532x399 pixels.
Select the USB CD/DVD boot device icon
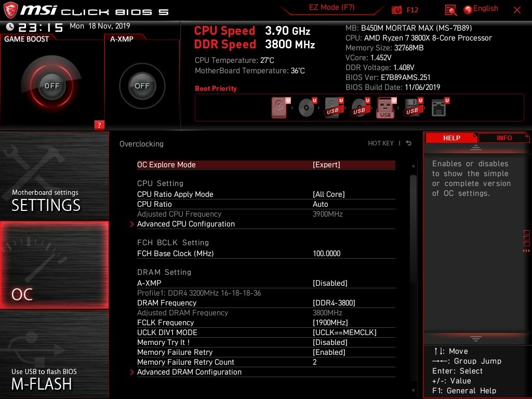pos(361,108)
